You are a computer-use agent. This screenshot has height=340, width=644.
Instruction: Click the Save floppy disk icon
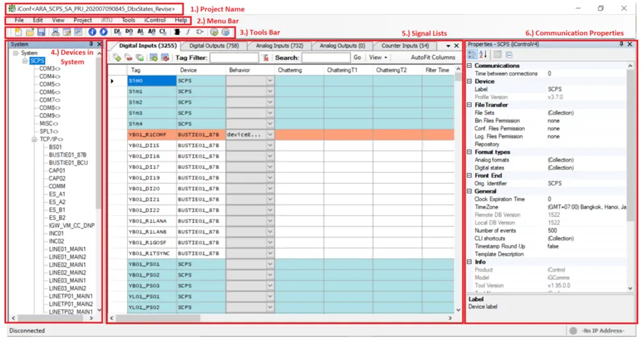(41, 32)
